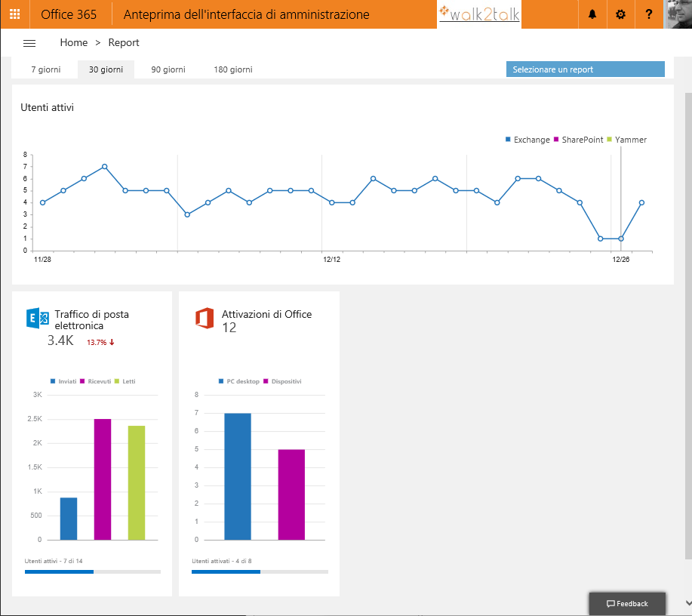The height and width of the screenshot is (616, 692).
Task: Click the Feedback button
Action: tap(627, 604)
